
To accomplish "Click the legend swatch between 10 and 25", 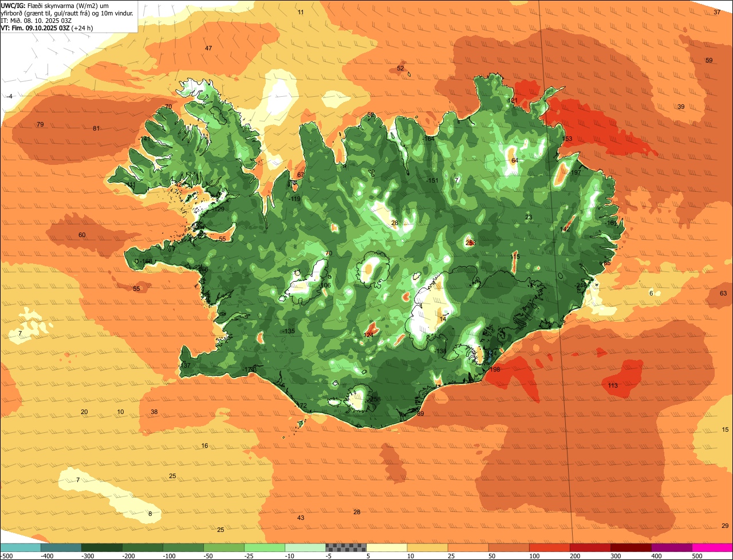I will tap(428, 547).
